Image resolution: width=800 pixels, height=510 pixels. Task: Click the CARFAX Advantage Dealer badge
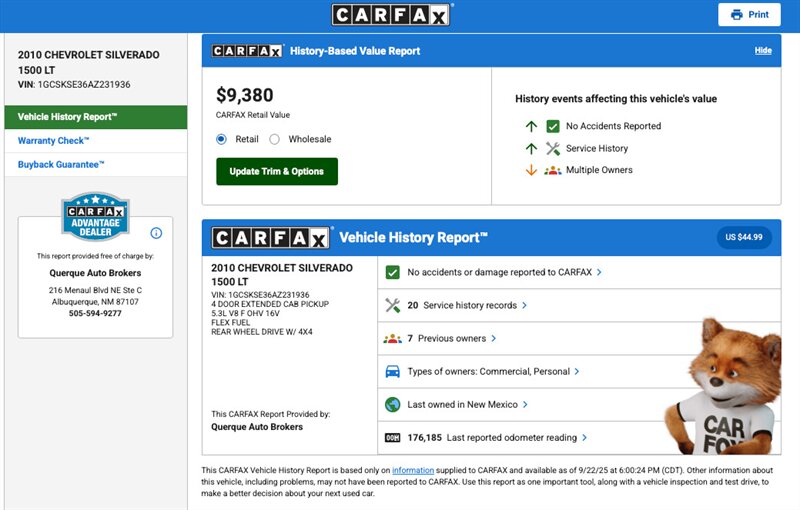[95, 216]
